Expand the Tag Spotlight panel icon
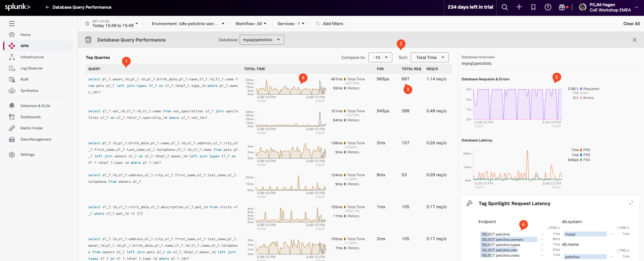644x261 pixels. (x=631, y=203)
